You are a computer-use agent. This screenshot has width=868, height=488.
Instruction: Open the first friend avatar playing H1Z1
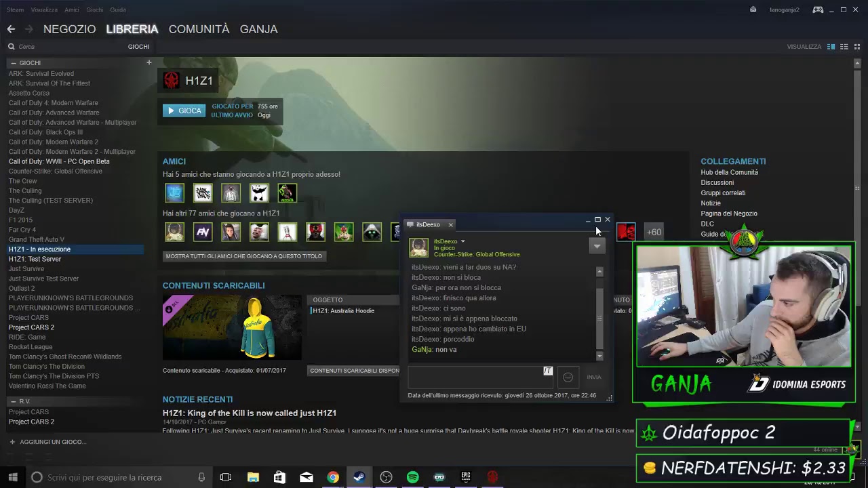pos(174,193)
